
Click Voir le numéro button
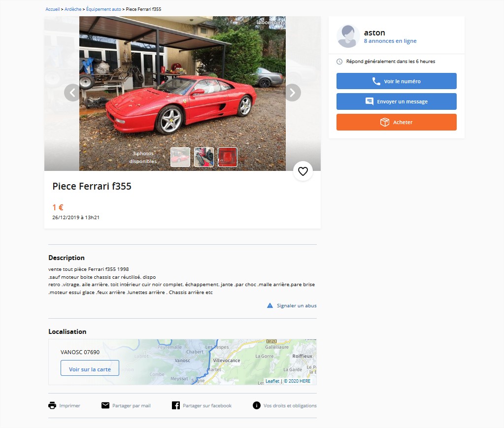click(396, 81)
